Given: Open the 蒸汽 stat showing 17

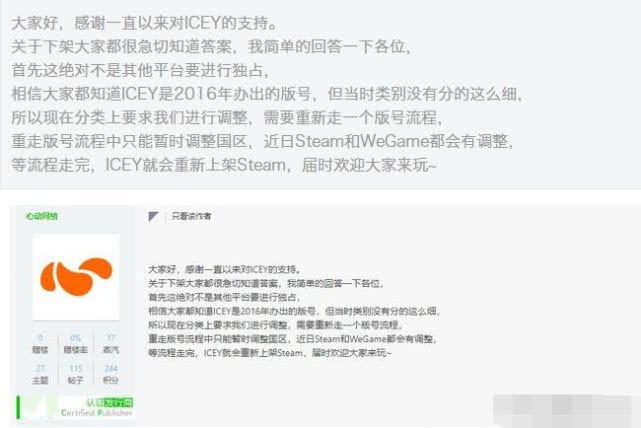Looking at the screenshot, I should [111, 344].
